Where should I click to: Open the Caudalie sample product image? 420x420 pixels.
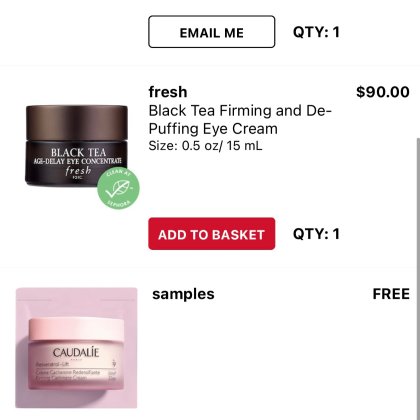[76, 348]
